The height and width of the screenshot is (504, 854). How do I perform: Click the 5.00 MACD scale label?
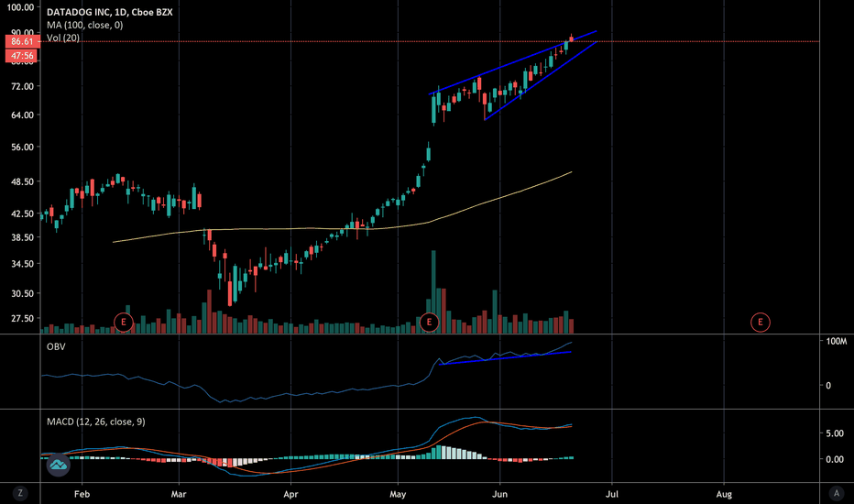(x=835, y=433)
